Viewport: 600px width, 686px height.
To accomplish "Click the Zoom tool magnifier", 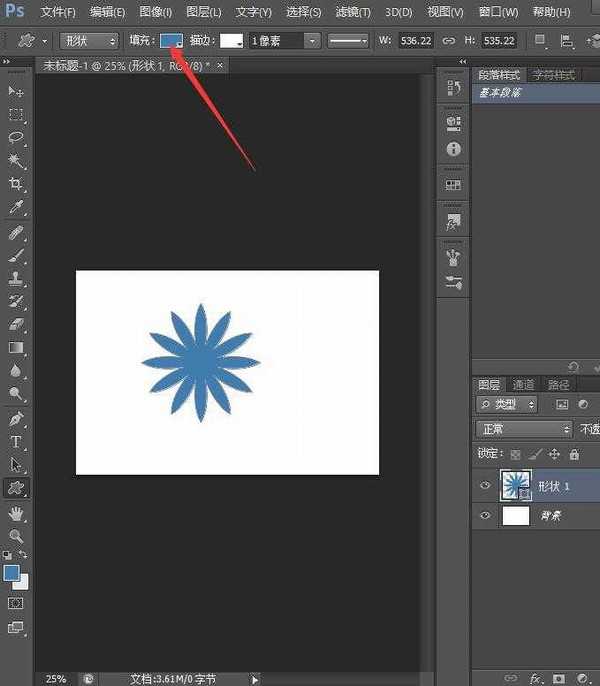I will tap(16, 536).
